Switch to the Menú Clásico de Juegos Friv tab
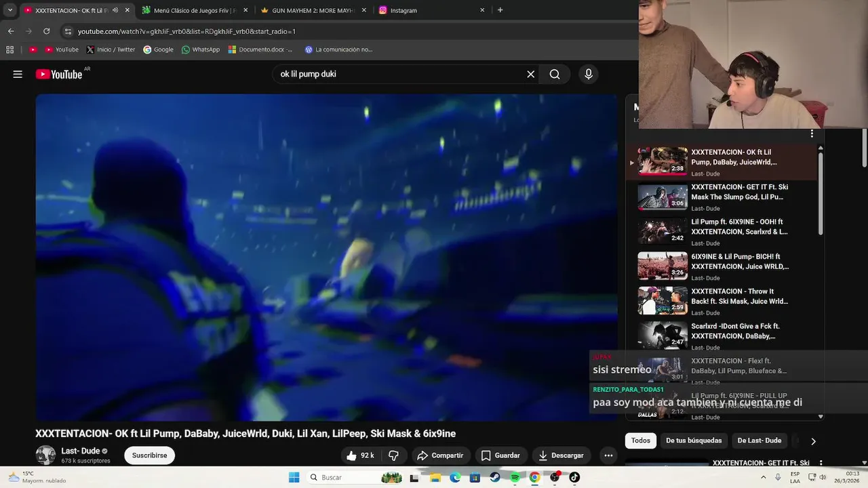 [195, 10]
